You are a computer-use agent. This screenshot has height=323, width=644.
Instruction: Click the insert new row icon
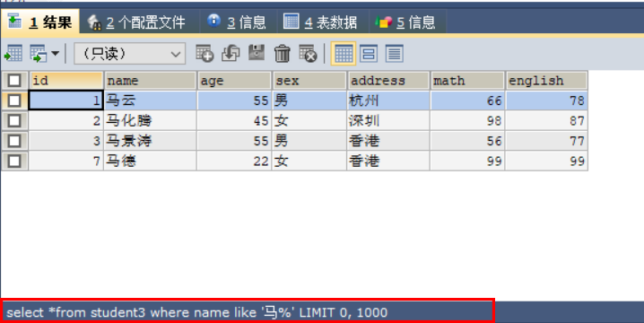point(205,54)
